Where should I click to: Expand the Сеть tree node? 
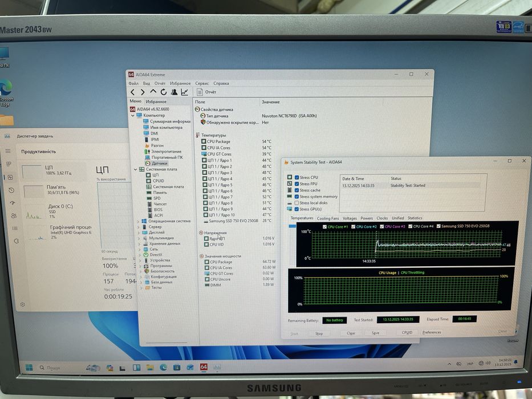coord(140,250)
